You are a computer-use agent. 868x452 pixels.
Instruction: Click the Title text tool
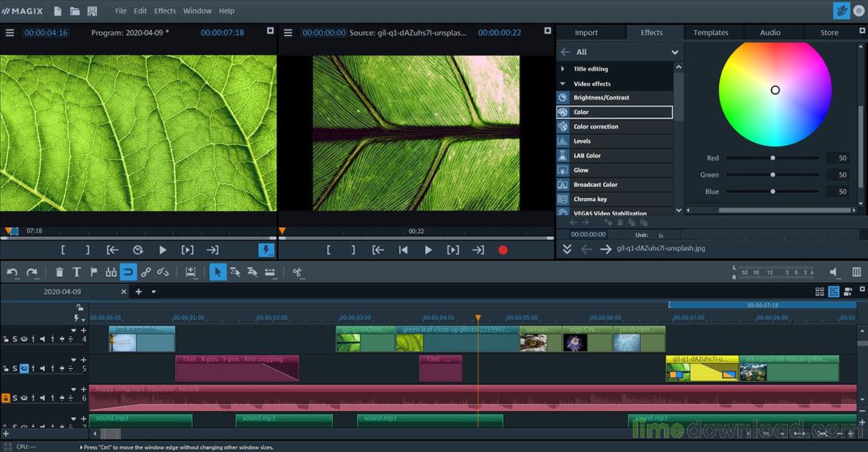[x=78, y=272]
